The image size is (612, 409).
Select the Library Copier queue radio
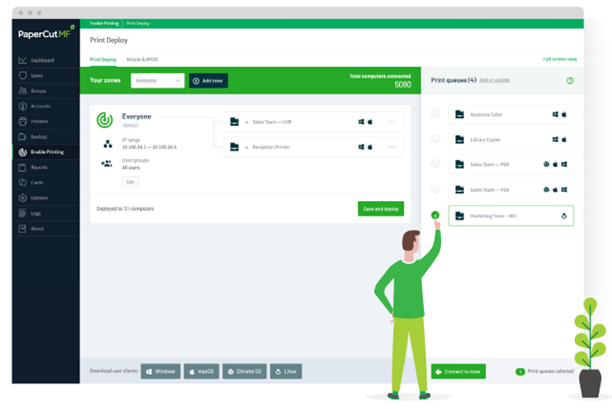point(435,139)
